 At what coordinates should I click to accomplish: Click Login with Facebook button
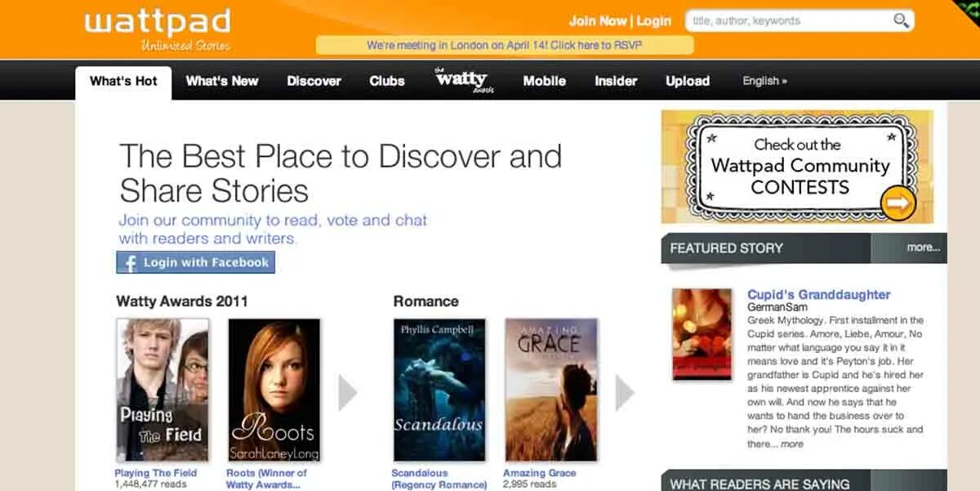tap(195, 263)
